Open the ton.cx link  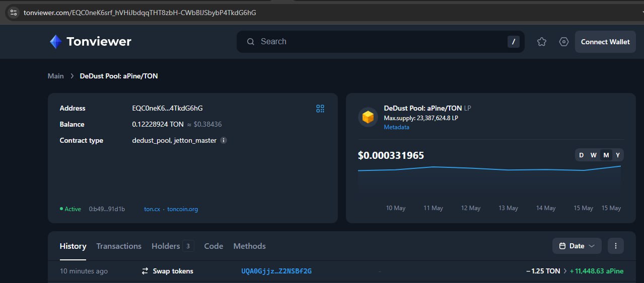[152, 209]
